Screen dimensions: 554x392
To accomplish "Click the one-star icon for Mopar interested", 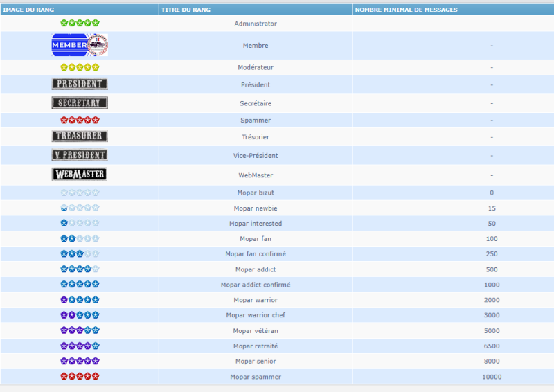I will (x=80, y=223).
